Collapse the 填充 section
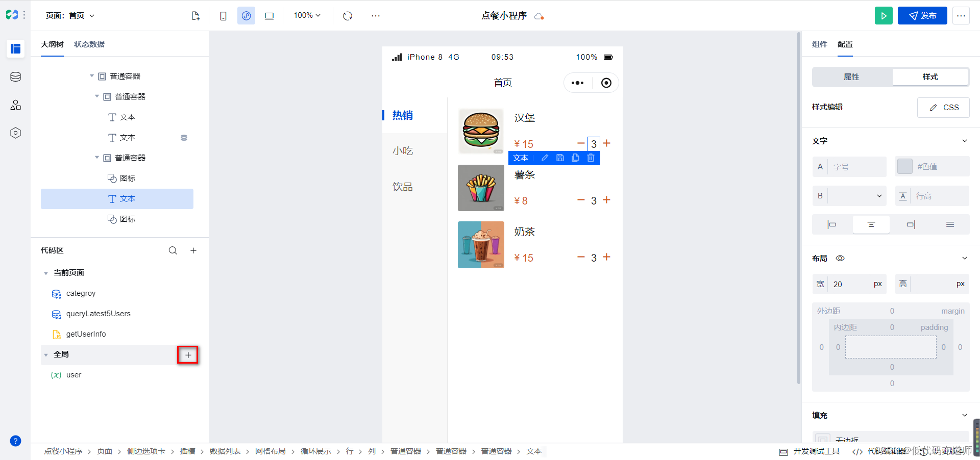The image size is (980, 460). (x=965, y=416)
